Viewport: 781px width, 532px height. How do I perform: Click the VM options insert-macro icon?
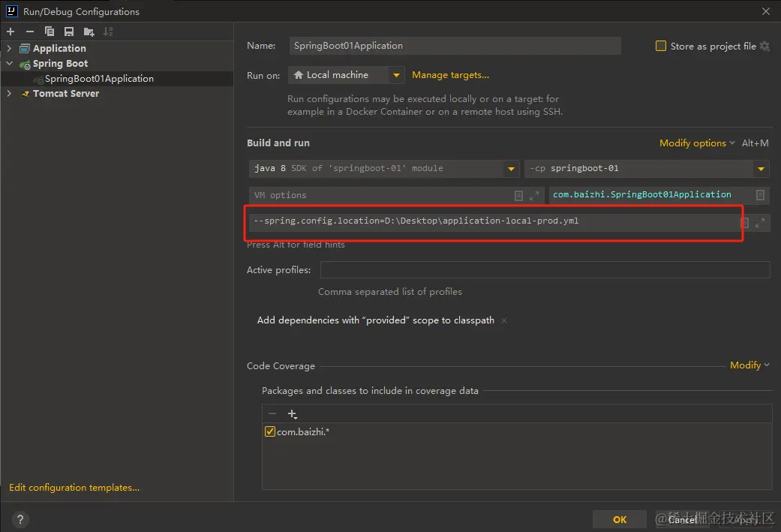pyautogui.click(x=518, y=196)
